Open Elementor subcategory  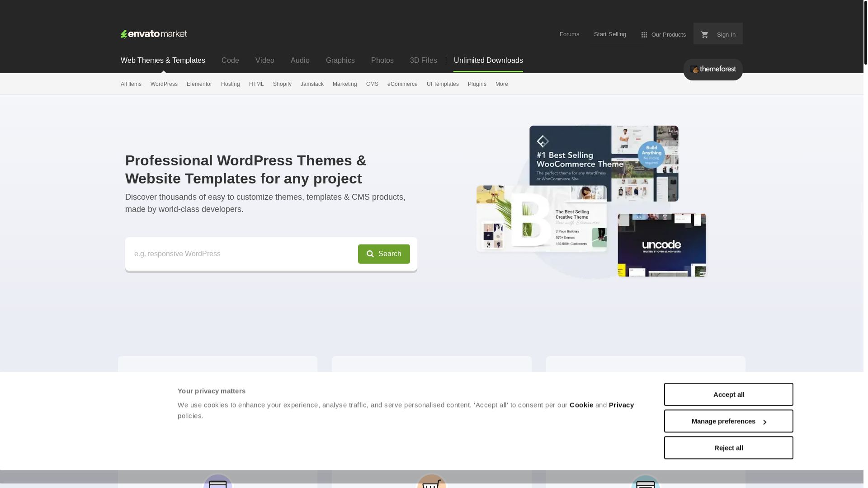click(x=199, y=84)
